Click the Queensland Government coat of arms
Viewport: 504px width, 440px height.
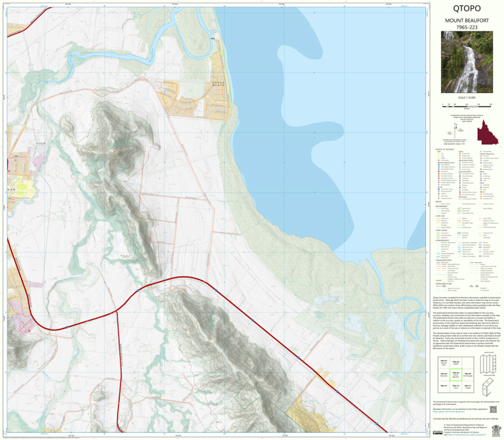(x=496, y=430)
